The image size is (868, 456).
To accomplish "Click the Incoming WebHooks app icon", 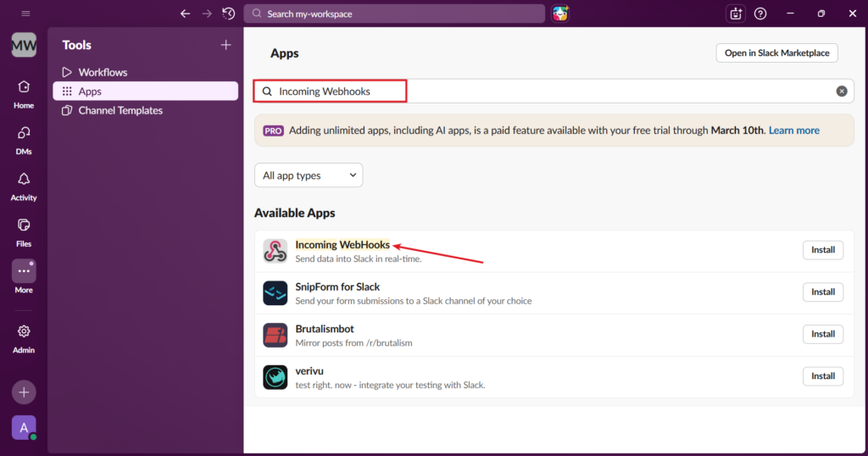I will click(x=275, y=251).
